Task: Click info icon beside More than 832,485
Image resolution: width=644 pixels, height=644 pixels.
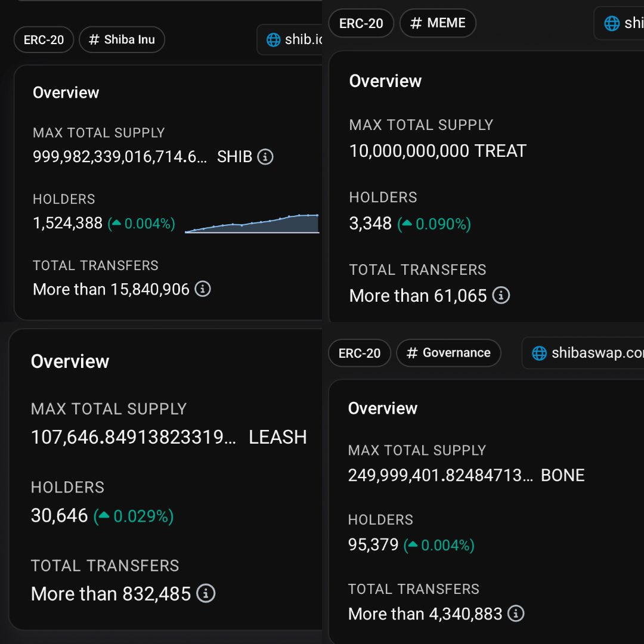Action: tap(206, 593)
